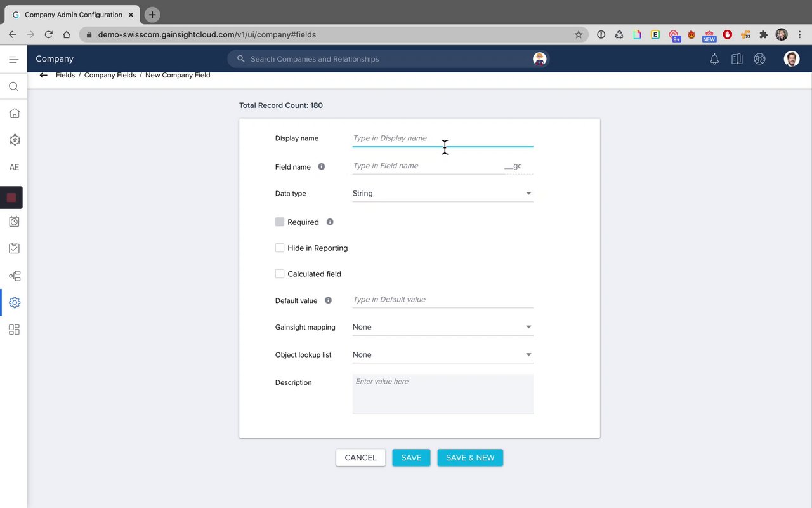812x508 pixels.
Task: Open the Gainsight mapping dropdown
Action: pyautogui.click(x=443, y=327)
